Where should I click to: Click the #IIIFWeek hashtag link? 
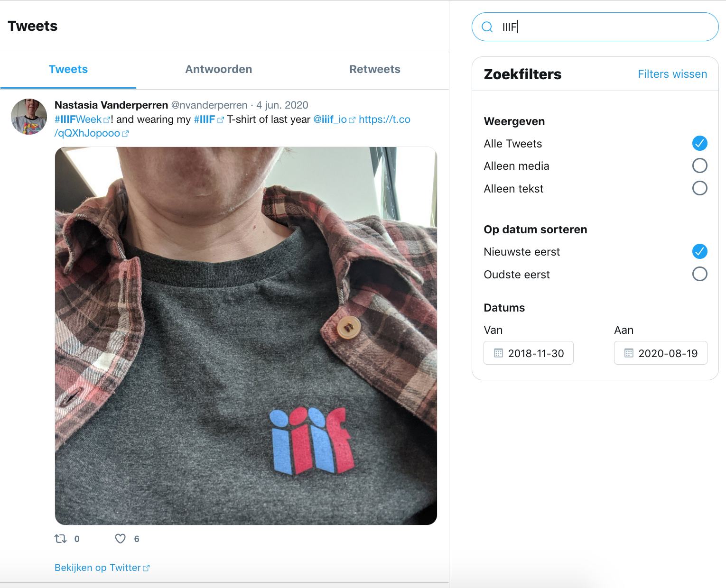click(x=78, y=119)
